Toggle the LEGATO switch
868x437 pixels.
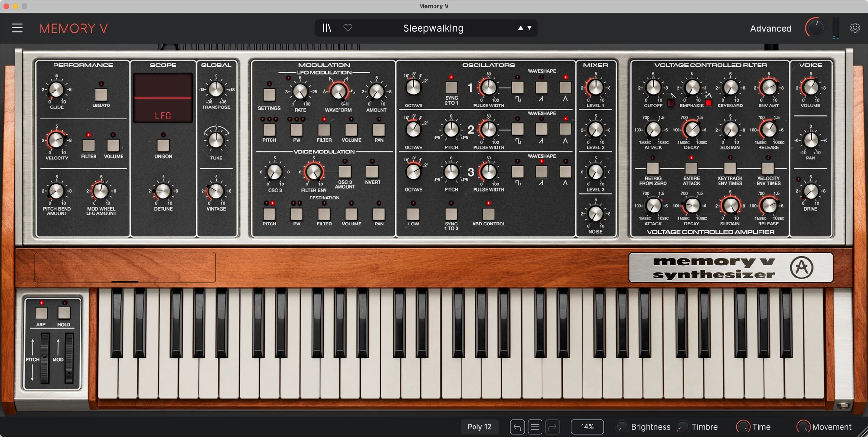pos(101,94)
